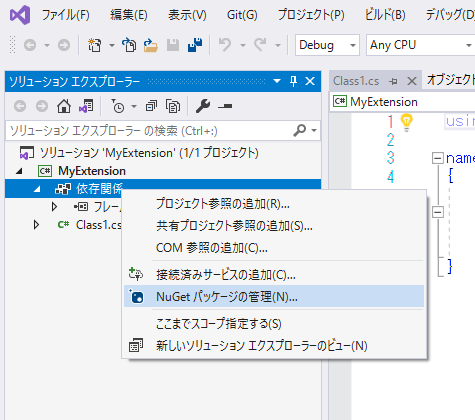
Task: Click the lightbulb quick actions icon
Action: pos(406,122)
